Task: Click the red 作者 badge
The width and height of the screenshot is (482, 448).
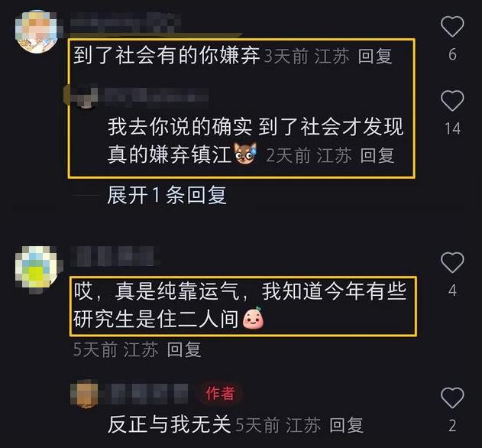Action: [x=220, y=394]
